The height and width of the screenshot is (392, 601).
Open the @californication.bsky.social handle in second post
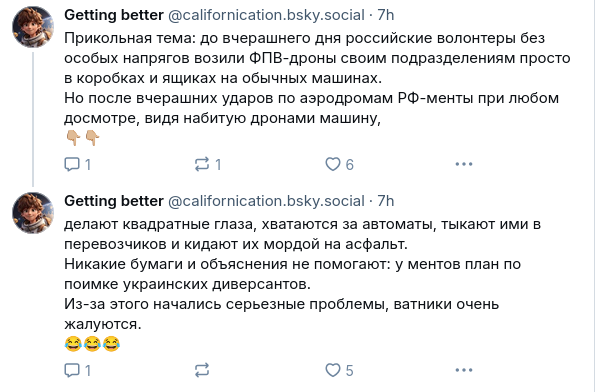point(266,201)
